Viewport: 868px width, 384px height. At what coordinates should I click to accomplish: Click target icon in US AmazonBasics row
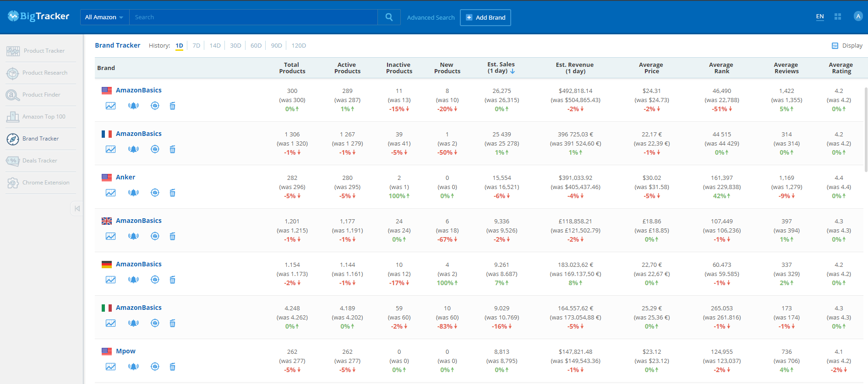155,106
